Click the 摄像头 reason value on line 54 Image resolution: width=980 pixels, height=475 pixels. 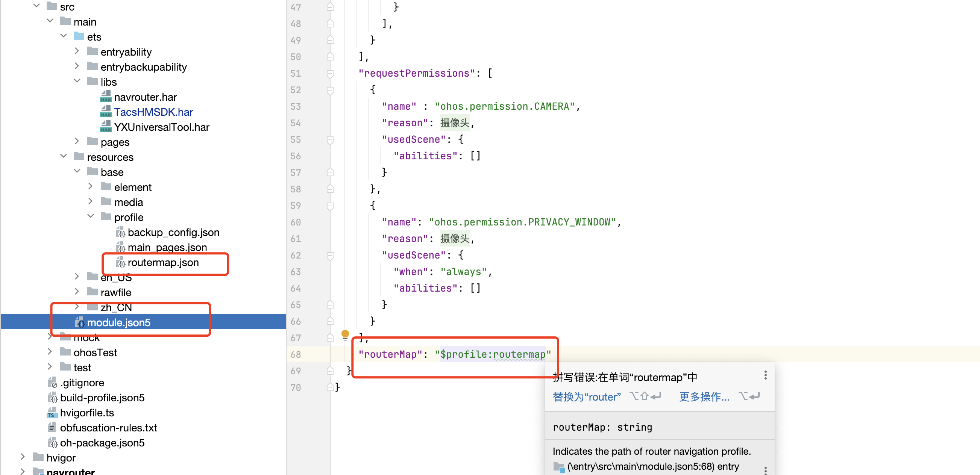tap(455, 123)
